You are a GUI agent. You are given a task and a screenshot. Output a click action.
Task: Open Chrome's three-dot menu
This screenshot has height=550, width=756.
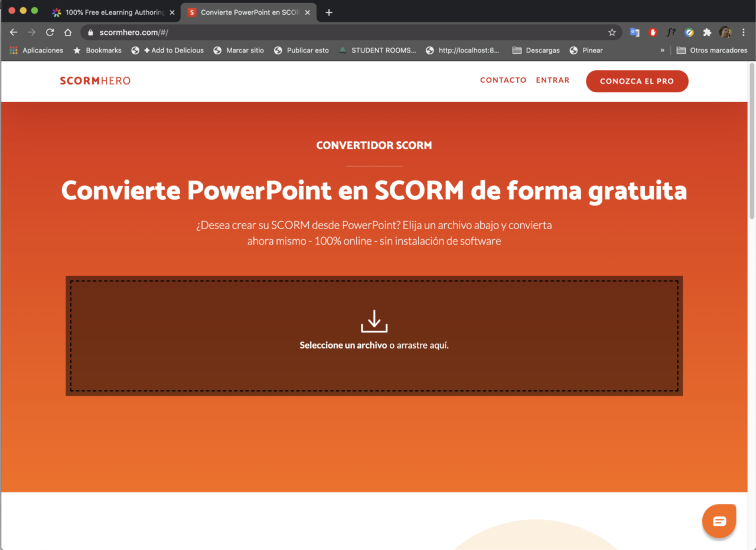pos(743,32)
